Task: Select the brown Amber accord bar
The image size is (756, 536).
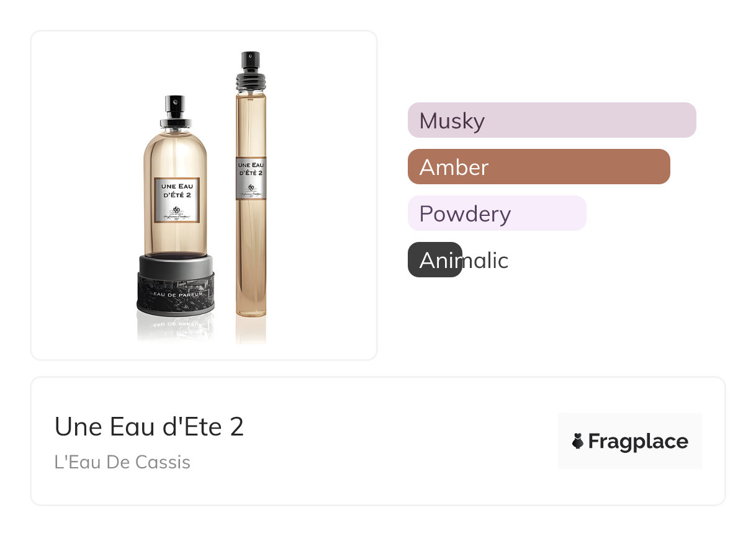Action: (538, 167)
